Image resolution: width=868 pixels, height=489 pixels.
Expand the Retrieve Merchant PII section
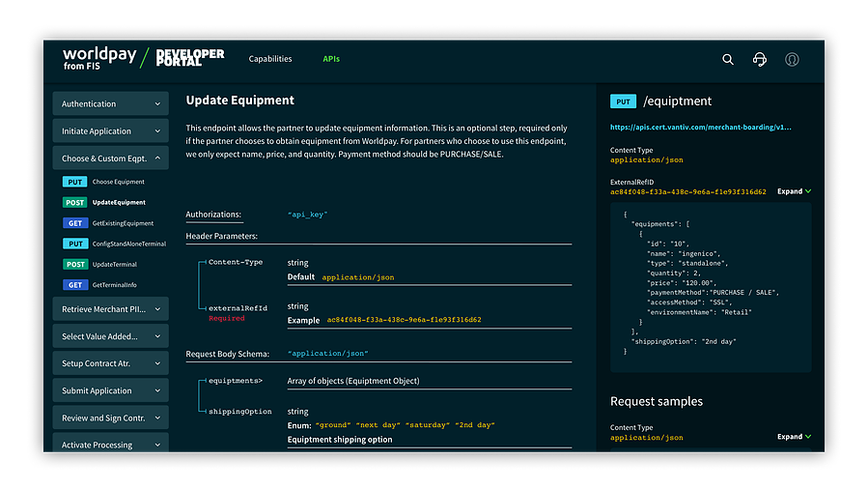(111, 309)
